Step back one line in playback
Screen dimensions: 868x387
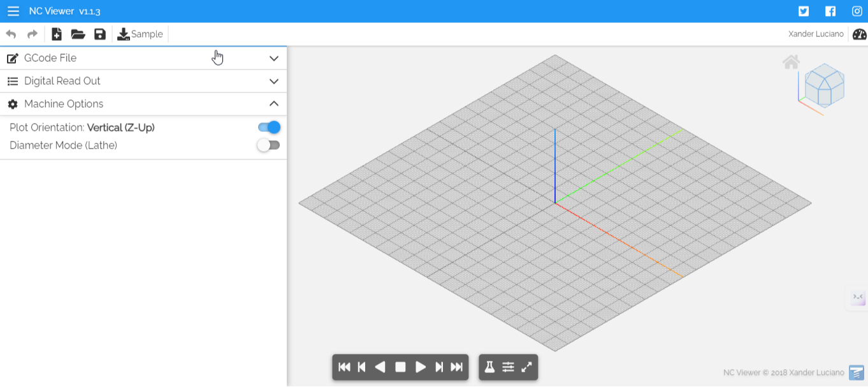pos(362,367)
